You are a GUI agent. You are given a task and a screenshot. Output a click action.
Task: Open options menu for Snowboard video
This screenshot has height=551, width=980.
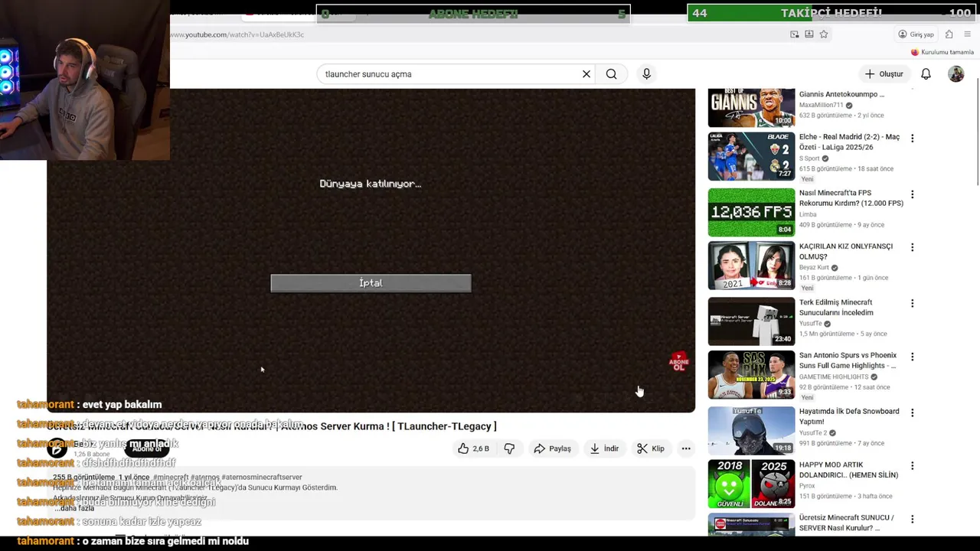pyautogui.click(x=912, y=412)
